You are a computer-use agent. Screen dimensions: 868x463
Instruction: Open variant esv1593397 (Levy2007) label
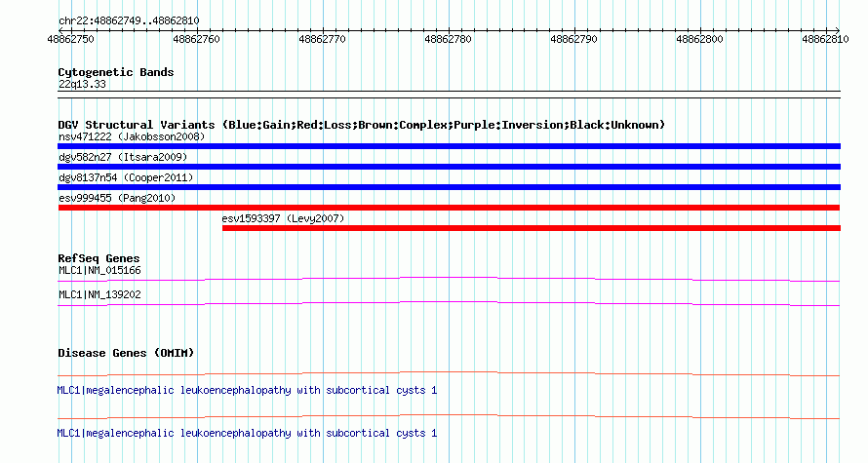coord(283,218)
